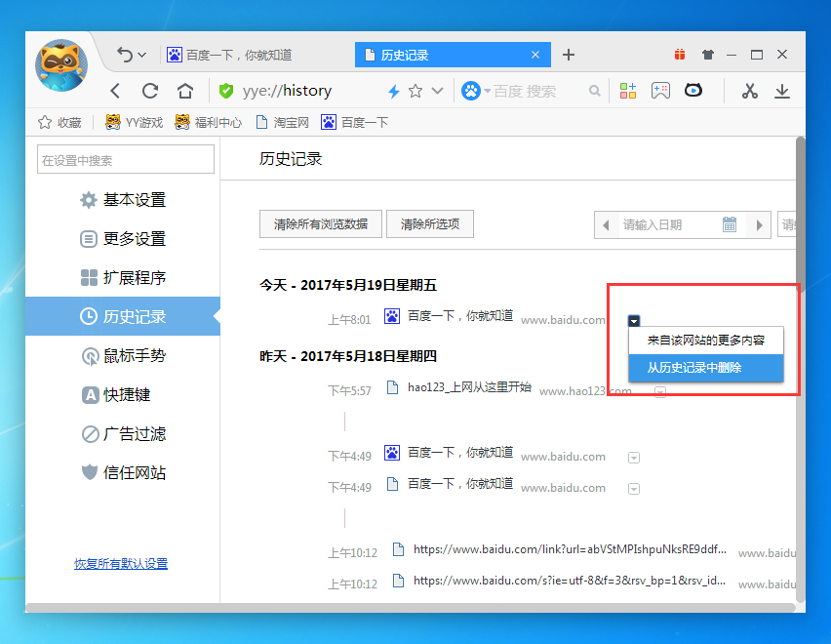Click the lightning bolt icon in address bar

(392, 91)
